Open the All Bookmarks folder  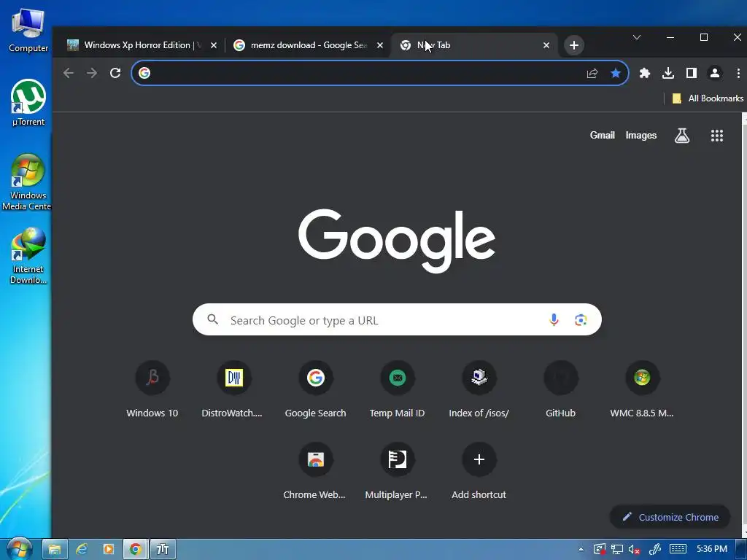tap(708, 98)
